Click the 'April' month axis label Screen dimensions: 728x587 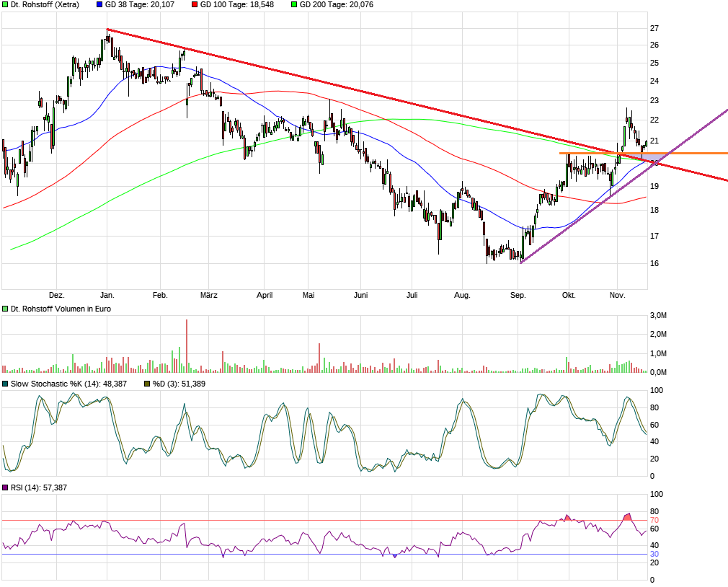click(x=265, y=296)
